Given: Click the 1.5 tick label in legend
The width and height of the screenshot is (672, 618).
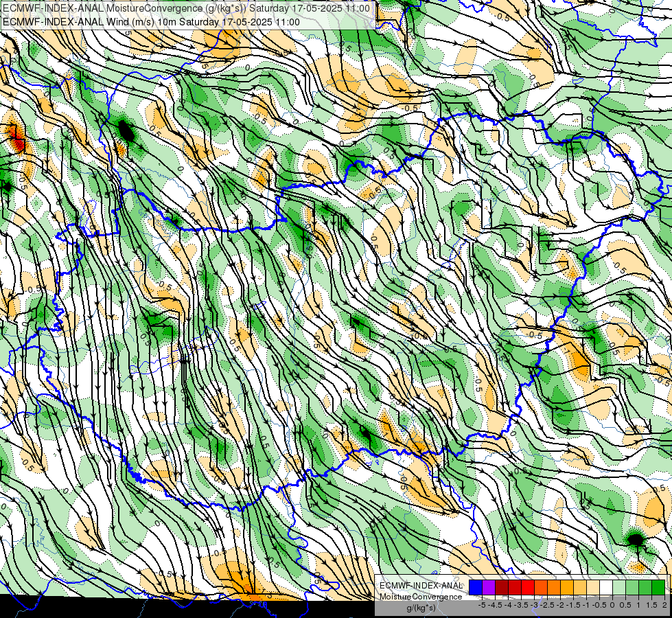Looking at the screenshot, I should (651, 605).
